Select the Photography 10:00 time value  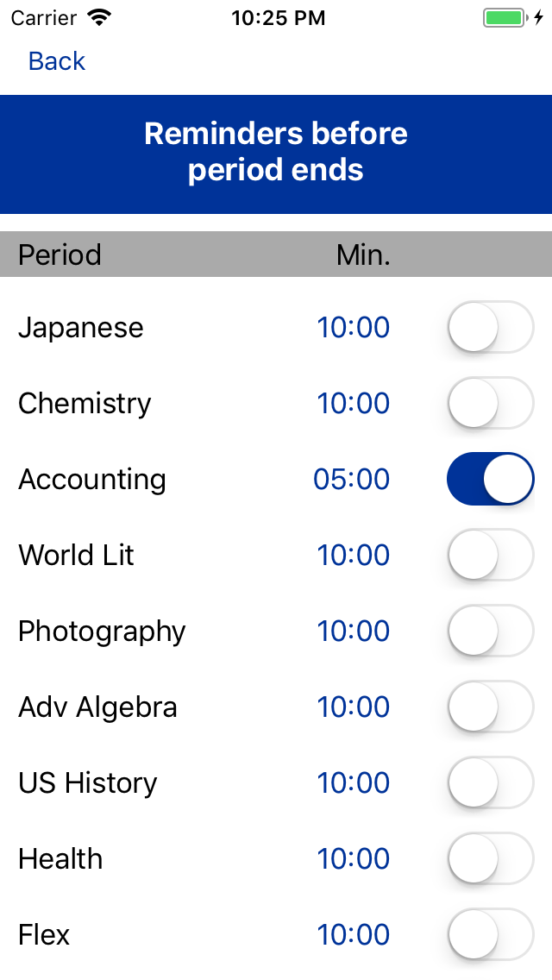[x=362, y=631]
